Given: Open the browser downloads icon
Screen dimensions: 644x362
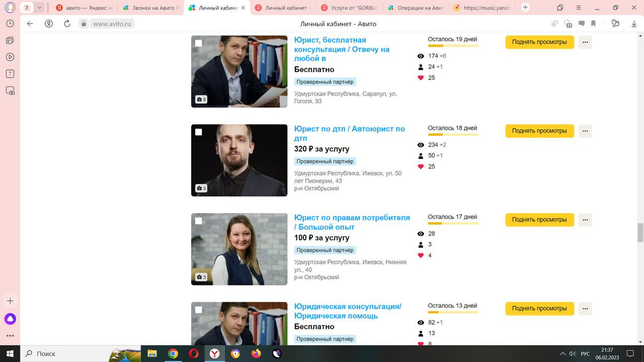Looking at the screenshot, I should click(x=634, y=24).
